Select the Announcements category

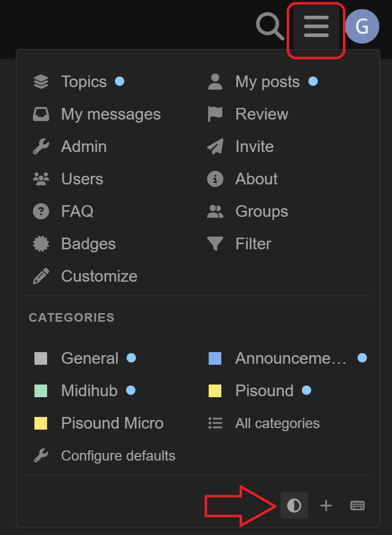point(290,358)
